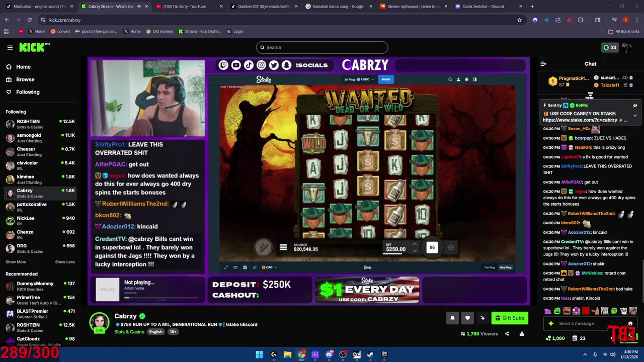
Task: Open the KICKs balance showing 23
Action: coord(610,47)
